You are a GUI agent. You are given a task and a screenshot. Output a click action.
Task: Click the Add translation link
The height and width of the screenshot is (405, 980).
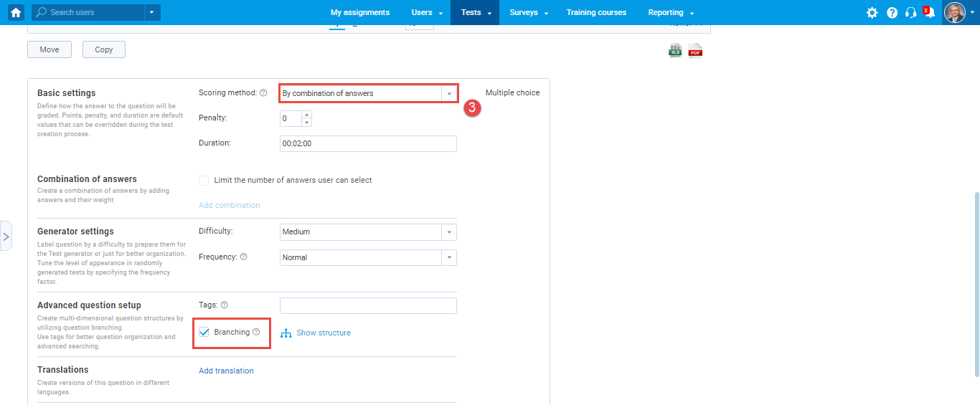[226, 371]
